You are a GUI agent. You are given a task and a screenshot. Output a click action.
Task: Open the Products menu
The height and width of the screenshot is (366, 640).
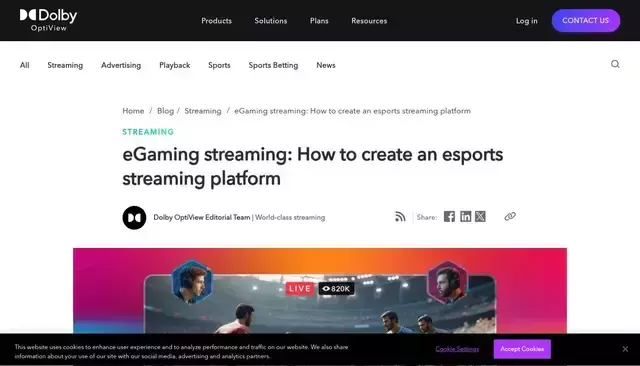click(216, 21)
